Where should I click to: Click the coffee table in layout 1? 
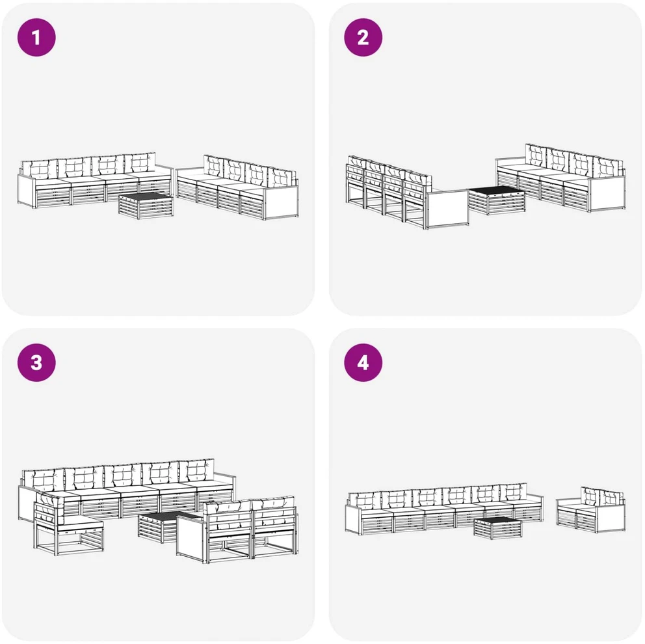146,205
